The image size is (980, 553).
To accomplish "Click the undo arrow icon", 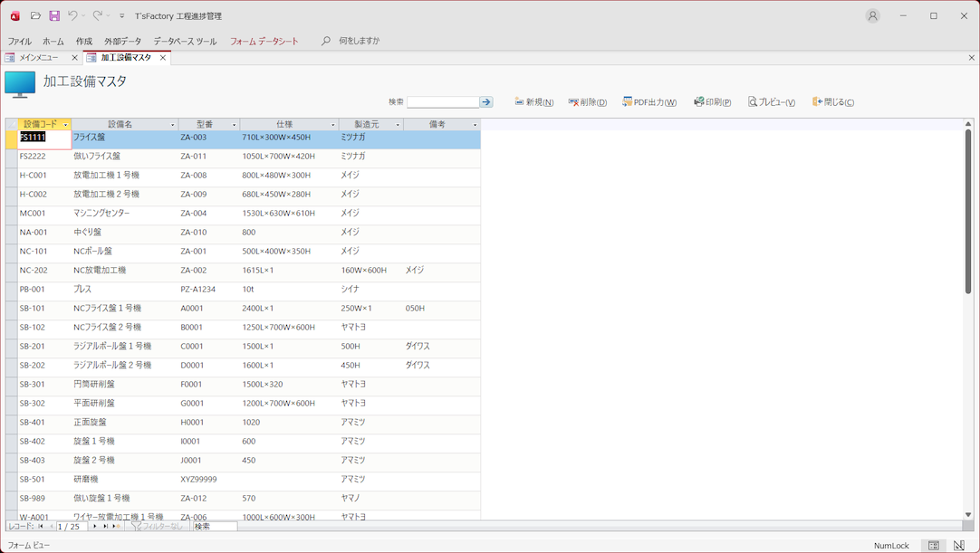I will 73,15.
